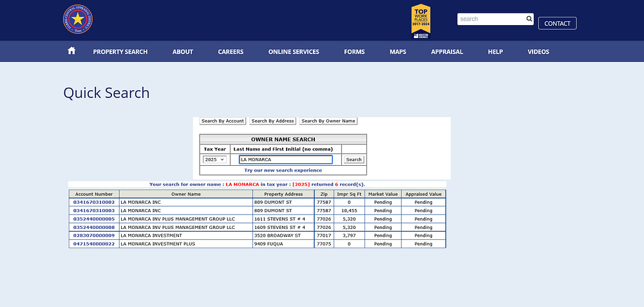Click the LA MONARCA INVESTMENT PLUS owner cell
644x307 pixels.
(186, 244)
